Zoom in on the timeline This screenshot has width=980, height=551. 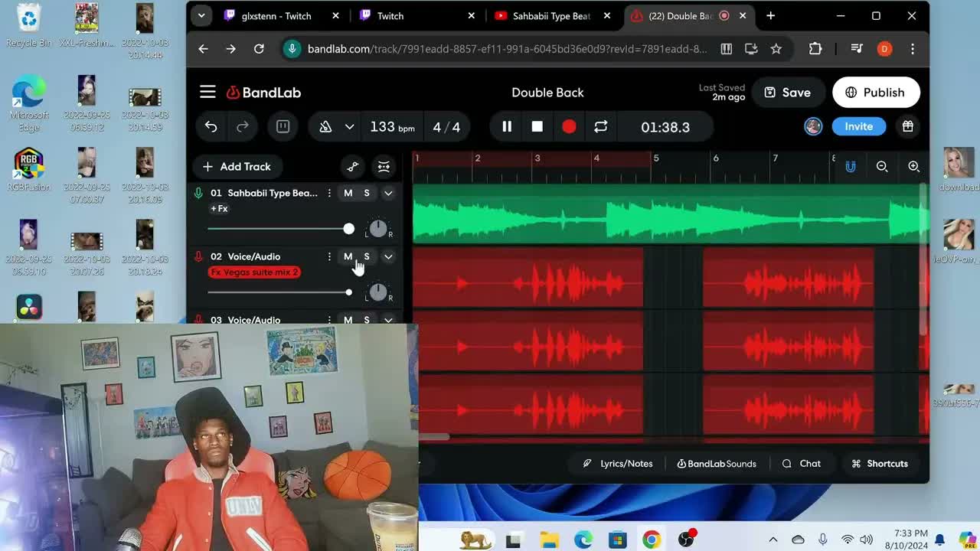point(913,167)
